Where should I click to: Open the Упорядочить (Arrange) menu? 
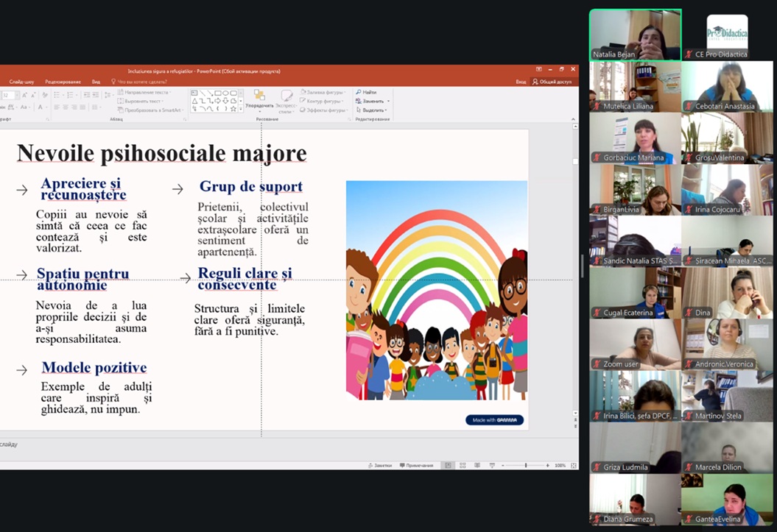point(259,101)
